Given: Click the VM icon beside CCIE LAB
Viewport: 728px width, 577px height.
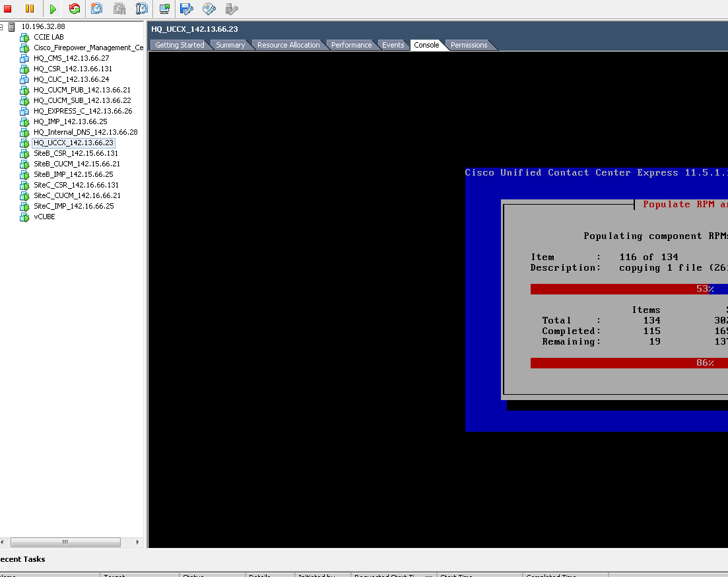Looking at the screenshot, I should pos(24,37).
